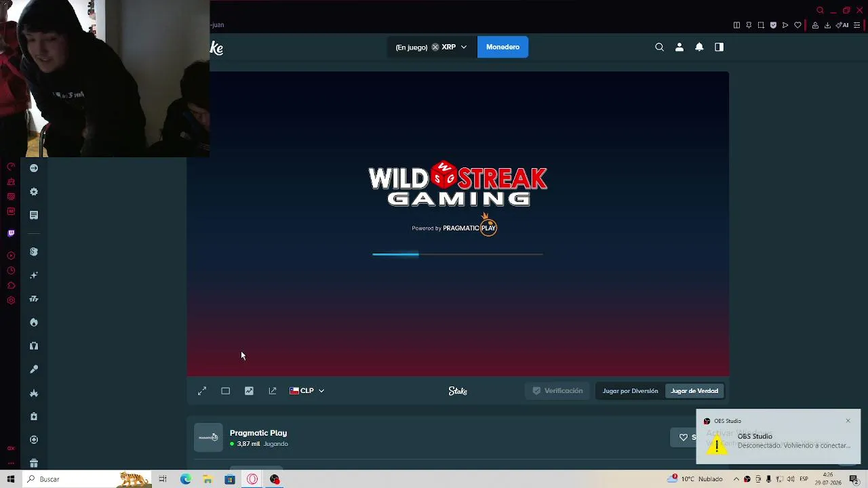Open Opera sidebar history clock

[11, 270]
